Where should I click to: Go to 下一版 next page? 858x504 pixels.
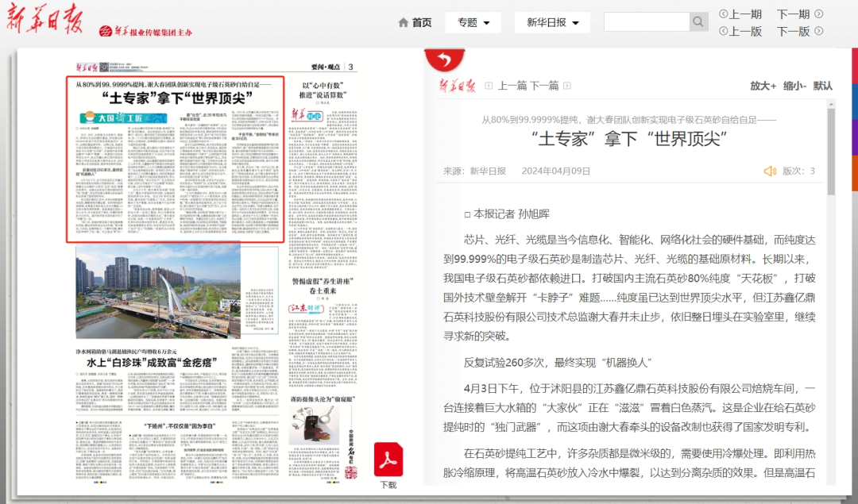tap(794, 31)
